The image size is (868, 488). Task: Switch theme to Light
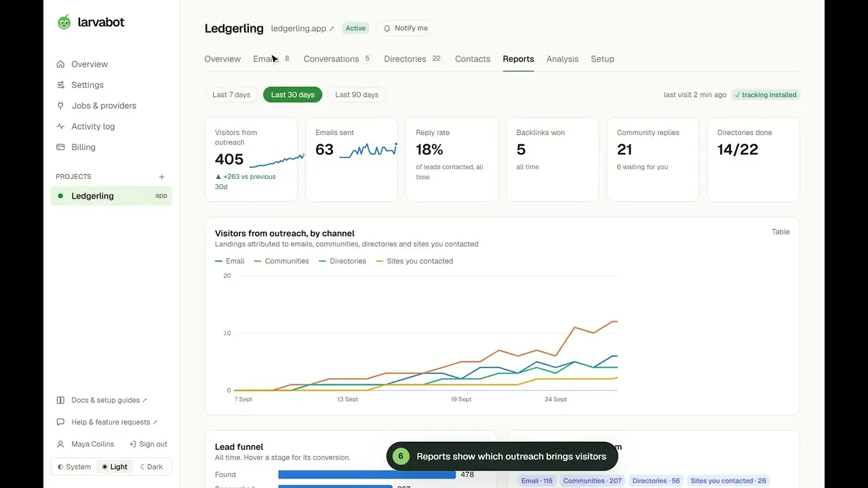[x=115, y=467]
